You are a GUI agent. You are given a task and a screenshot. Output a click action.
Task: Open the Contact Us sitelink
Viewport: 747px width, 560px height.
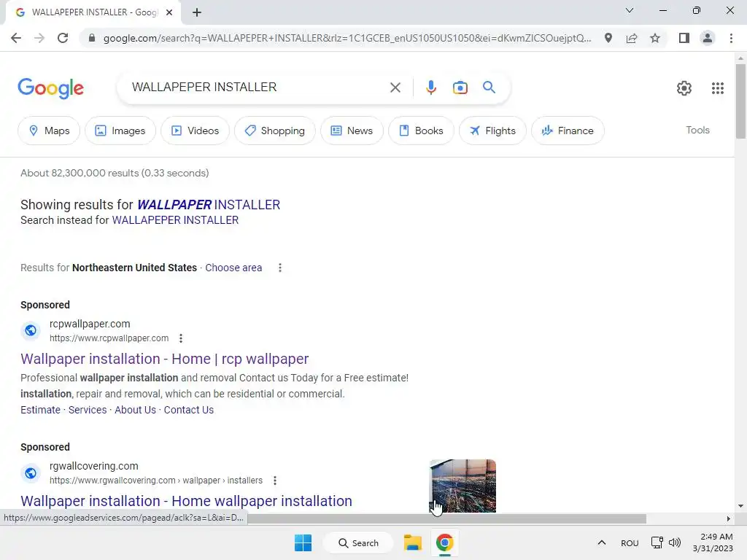[189, 410]
